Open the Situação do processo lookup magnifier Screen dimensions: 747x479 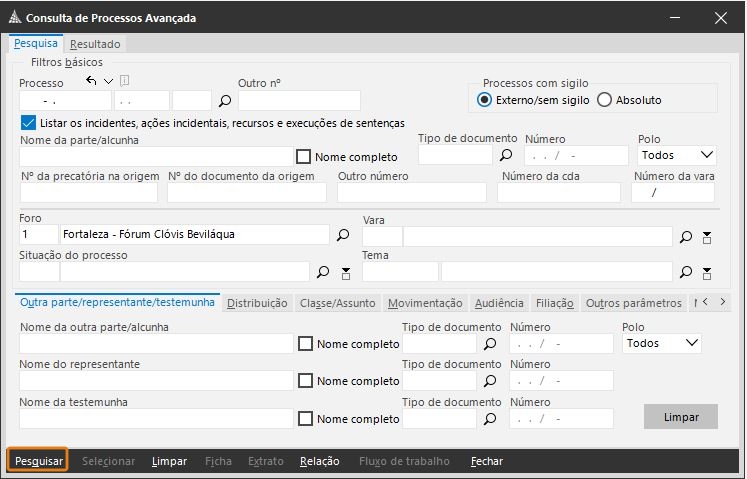[x=323, y=272]
